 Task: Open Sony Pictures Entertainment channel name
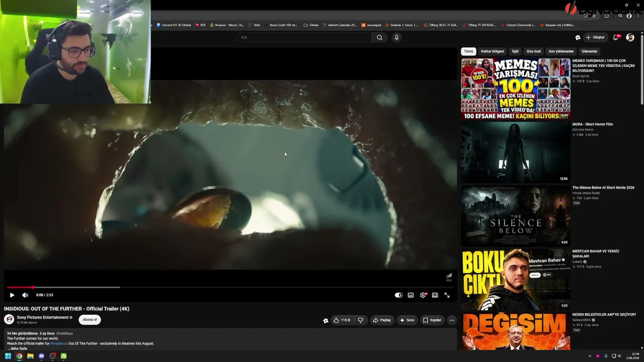pos(43,317)
